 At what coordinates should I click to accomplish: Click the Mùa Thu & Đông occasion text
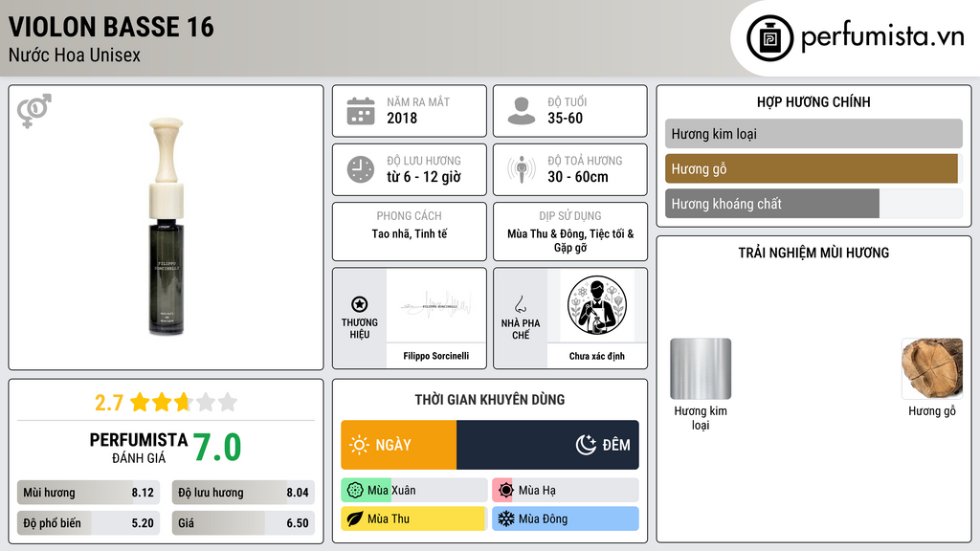(x=570, y=240)
